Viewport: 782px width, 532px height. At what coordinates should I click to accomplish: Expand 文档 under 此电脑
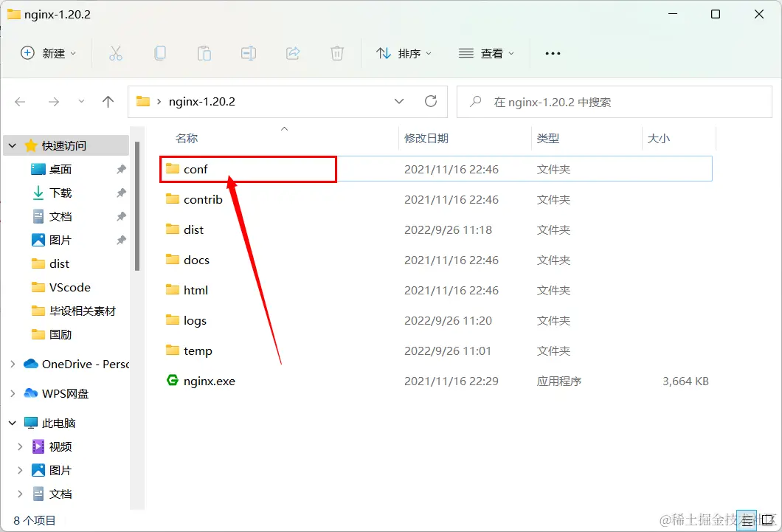coord(20,494)
